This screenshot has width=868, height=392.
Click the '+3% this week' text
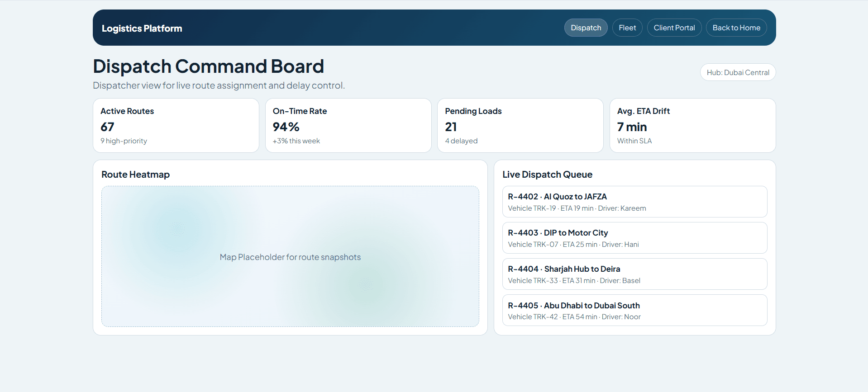click(x=296, y=141)
